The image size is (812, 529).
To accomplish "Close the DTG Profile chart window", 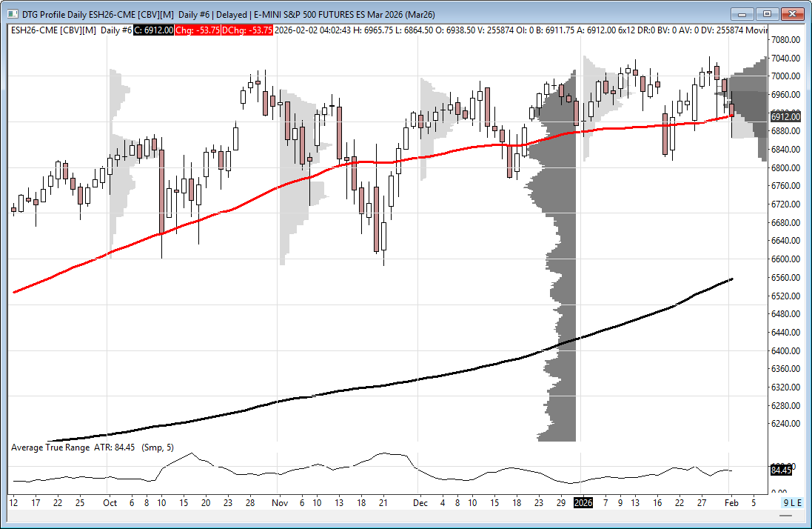I will coord(793,13).
